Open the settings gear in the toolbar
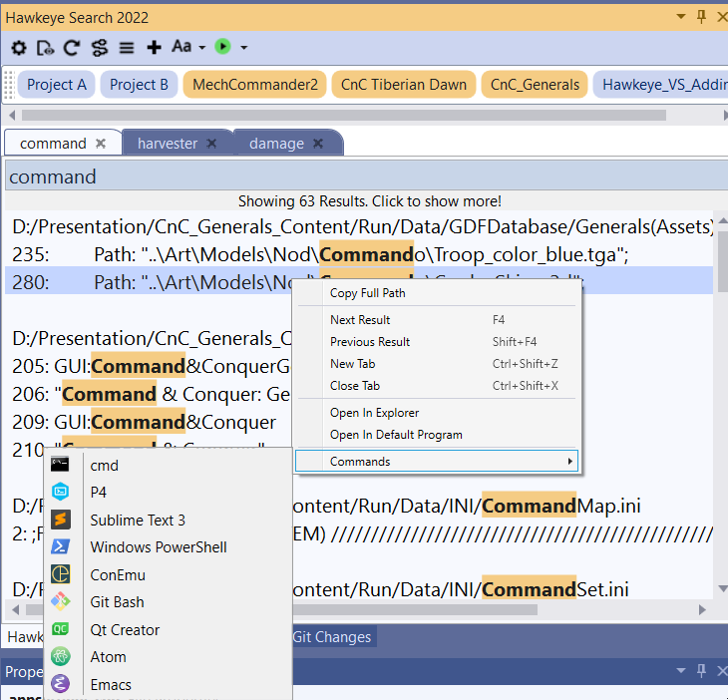The height and width of the screenshot is (700, 728). [19, 47]
